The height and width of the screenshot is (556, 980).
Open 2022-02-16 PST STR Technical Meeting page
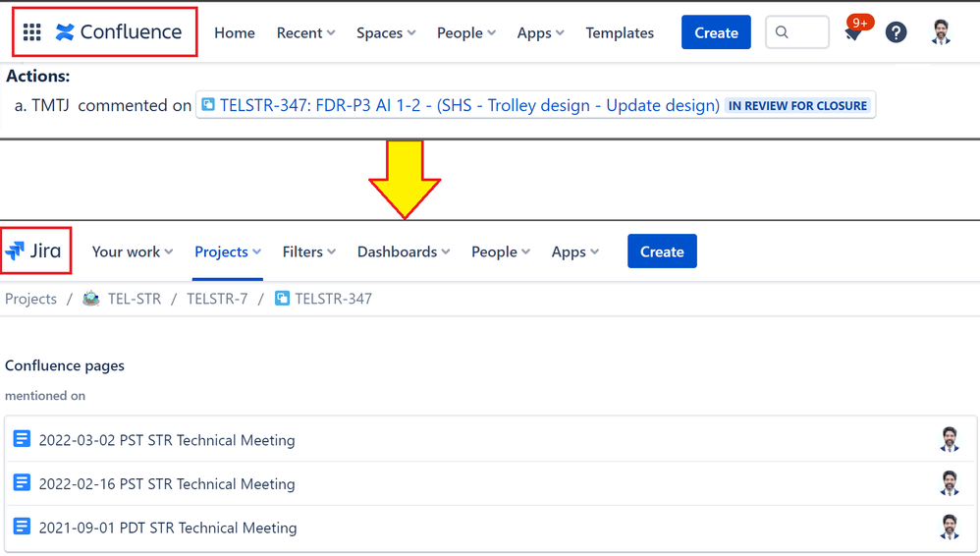click(x=167, y=484)
